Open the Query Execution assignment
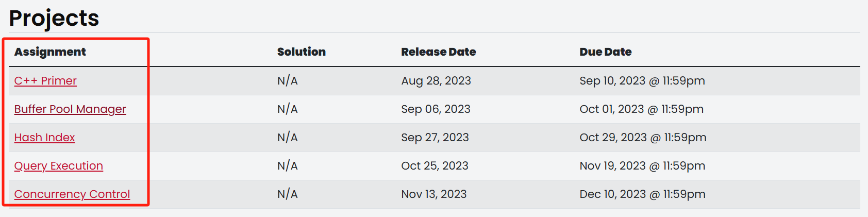The width and height of the screenshot is (868, 217). pyautogui.click(x=59, y=166)
